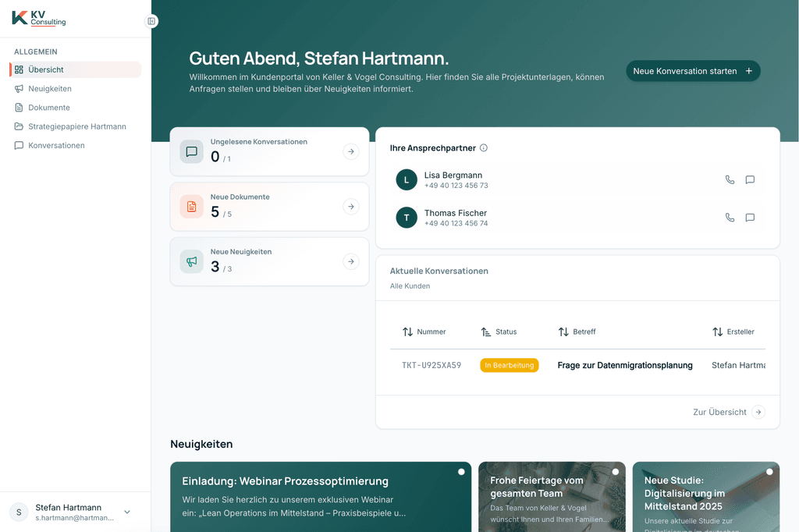
Task: Click the Konversationen speech bubble icon in sidebar
Action: click(19, 144)
